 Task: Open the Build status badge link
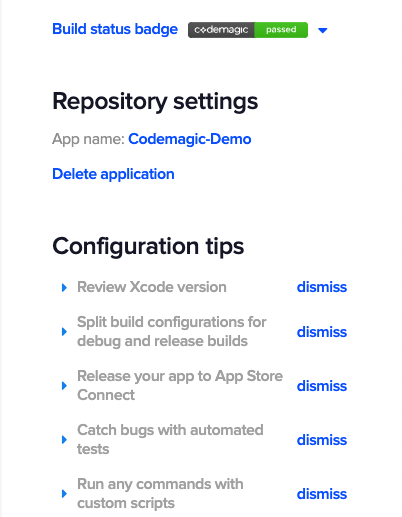click(x=115, y=29)
